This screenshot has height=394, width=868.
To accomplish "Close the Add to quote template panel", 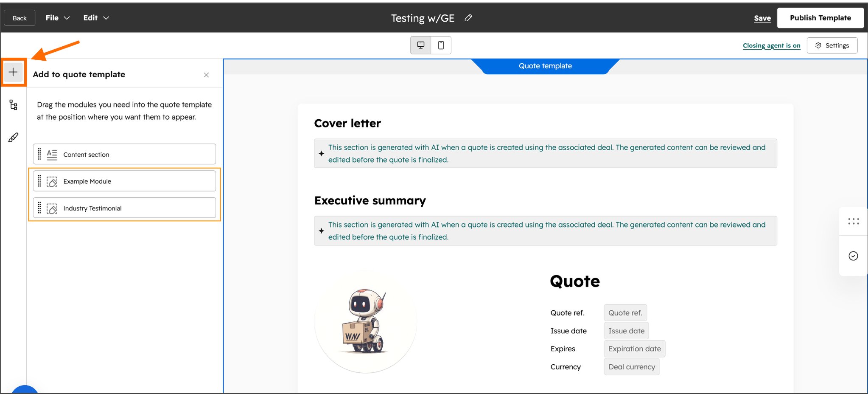I will [207, 75].
